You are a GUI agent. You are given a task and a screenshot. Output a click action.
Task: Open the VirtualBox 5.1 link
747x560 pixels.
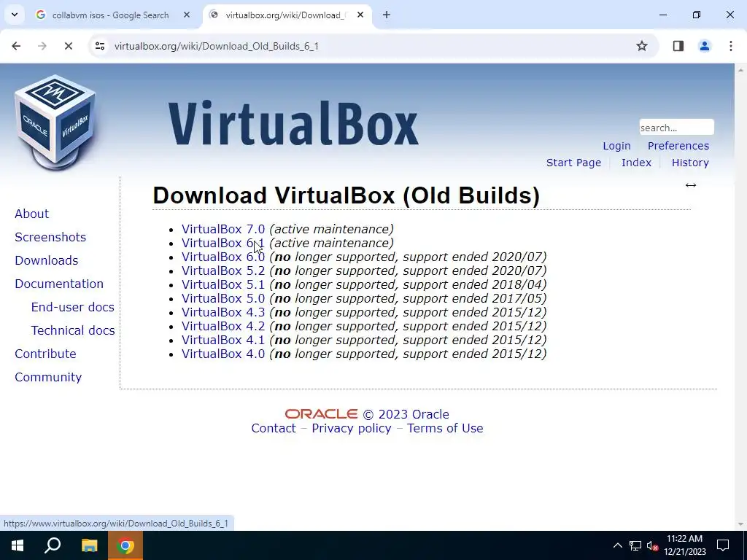[x=223, y=284]
